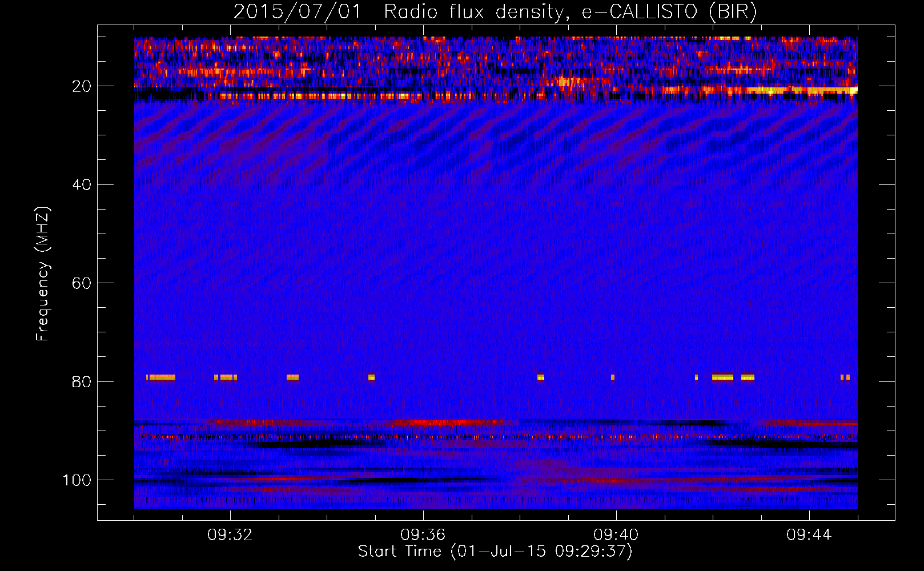Click the '80' frequency tick label
This screenshot has height=571, width=924.
click(82, 382)
